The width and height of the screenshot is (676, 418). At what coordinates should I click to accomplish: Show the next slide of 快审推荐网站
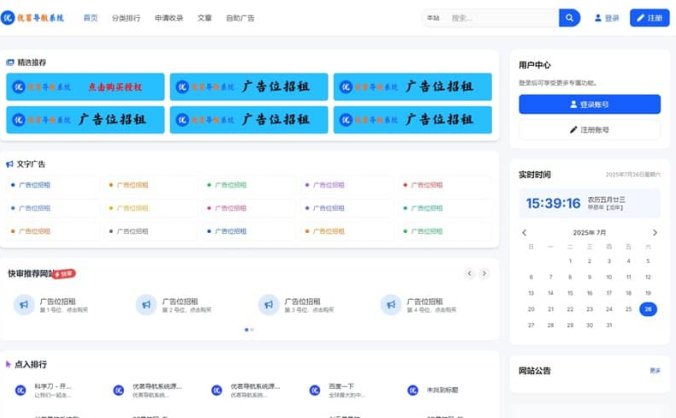(x=485, y=273)
